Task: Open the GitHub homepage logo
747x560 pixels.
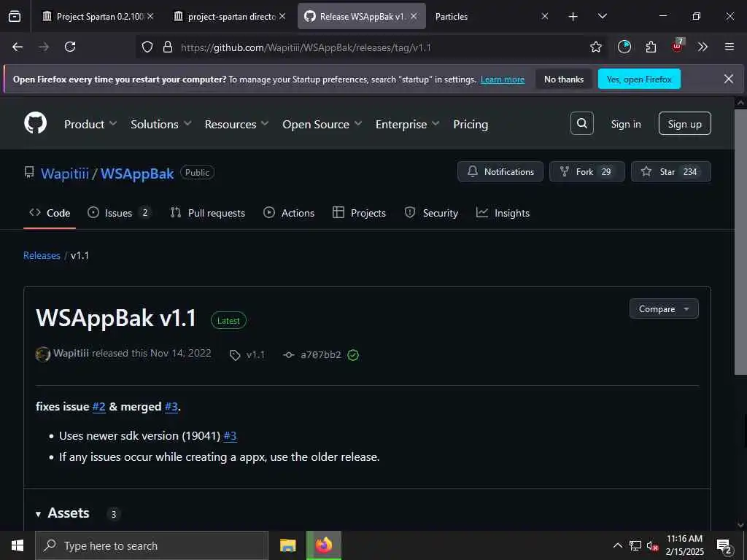Action: (36, 122)
